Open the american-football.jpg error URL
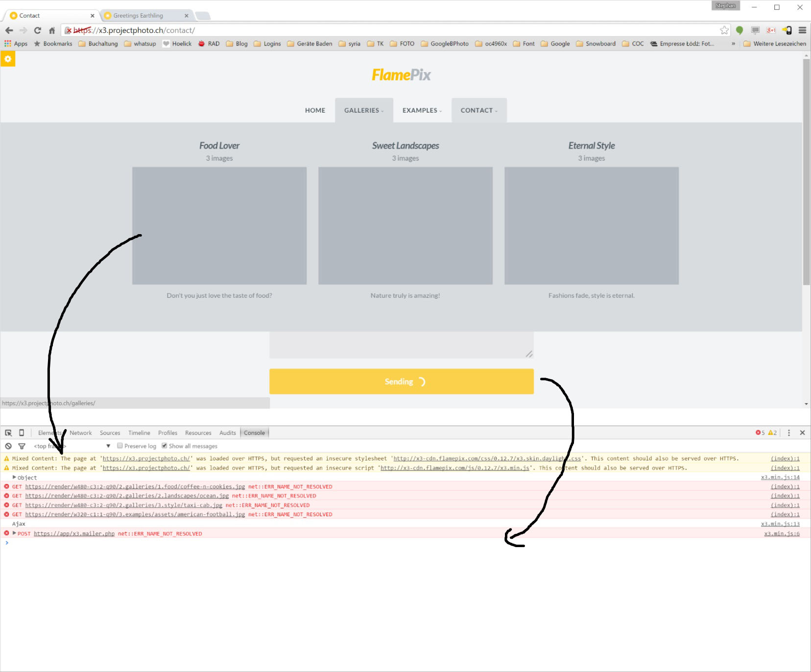 (x=135, y=515)
